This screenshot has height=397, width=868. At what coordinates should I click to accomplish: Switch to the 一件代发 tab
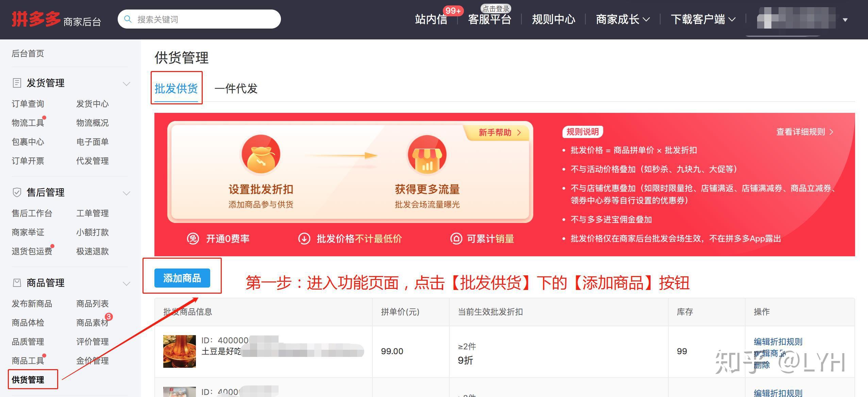click(x=236, y=89)
